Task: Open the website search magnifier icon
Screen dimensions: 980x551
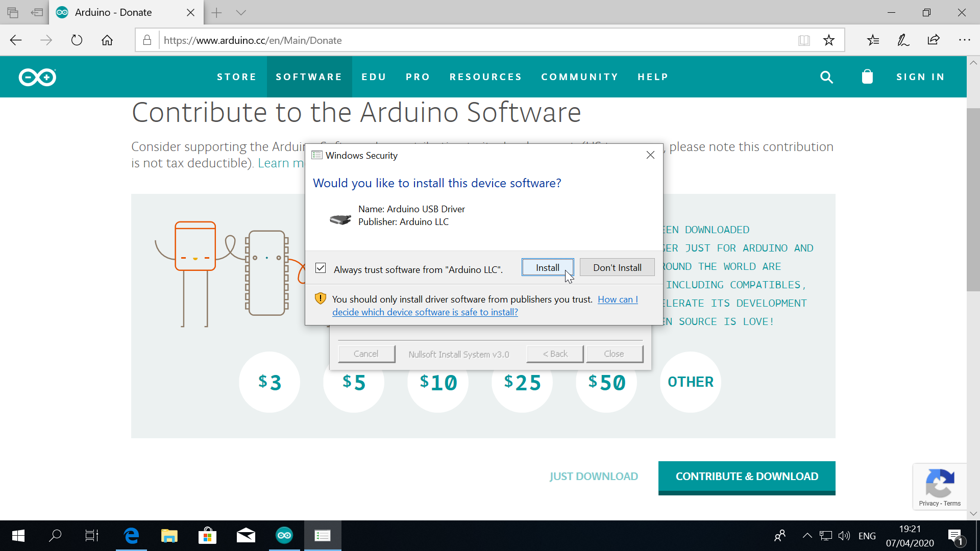Action: click(826, 77)
